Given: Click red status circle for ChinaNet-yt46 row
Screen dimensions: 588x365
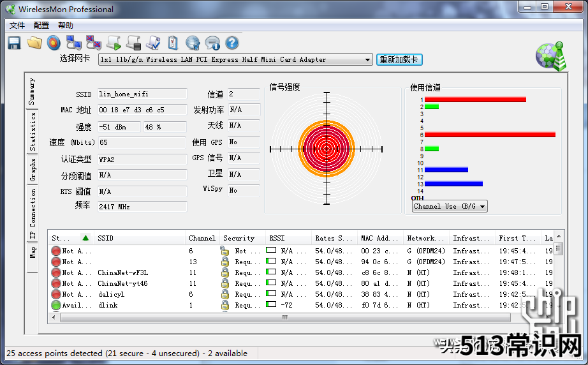Looking at the screenshot, I should tap(56, 283).
